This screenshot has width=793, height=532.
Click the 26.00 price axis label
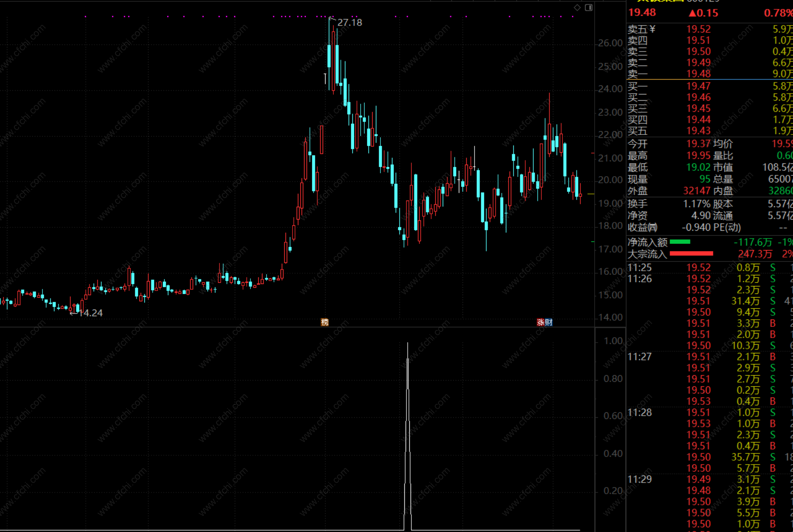(x=610, y=43)
